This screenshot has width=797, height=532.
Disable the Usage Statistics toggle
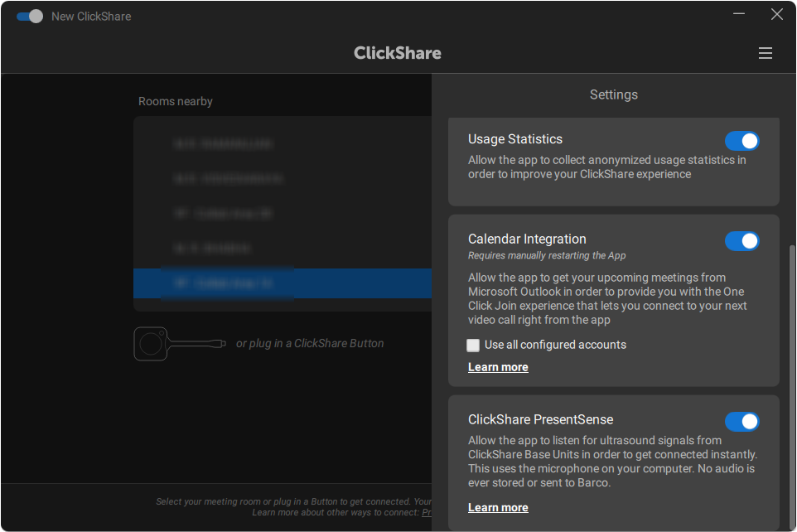pyautogui.click(x=741, y=141)
